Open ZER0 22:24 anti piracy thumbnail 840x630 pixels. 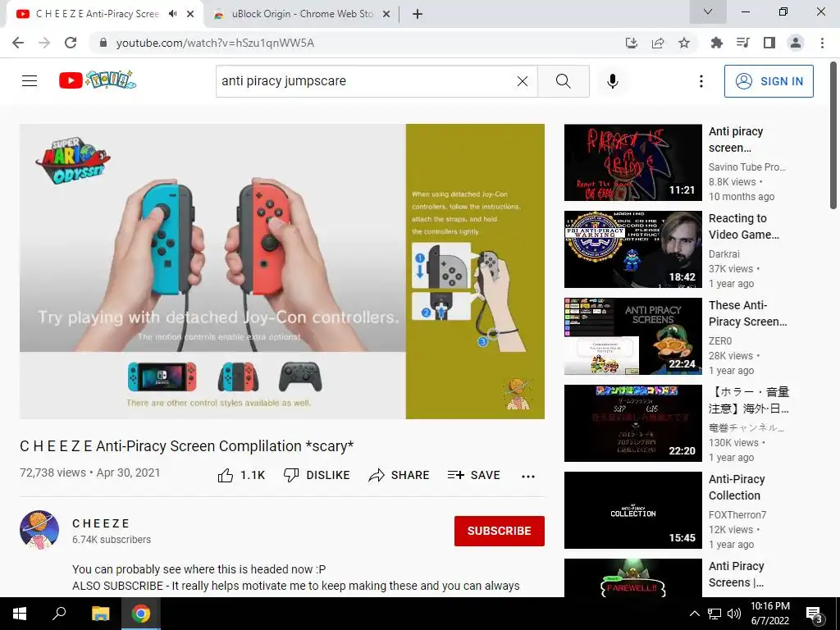point(632,336)
